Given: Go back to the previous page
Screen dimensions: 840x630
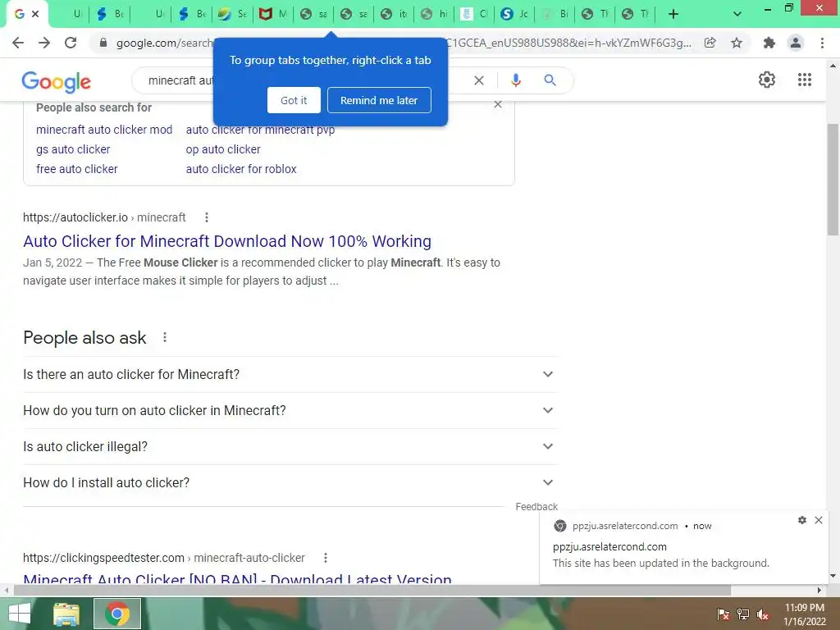Looking at the screenshot, I should click(18, 43).
